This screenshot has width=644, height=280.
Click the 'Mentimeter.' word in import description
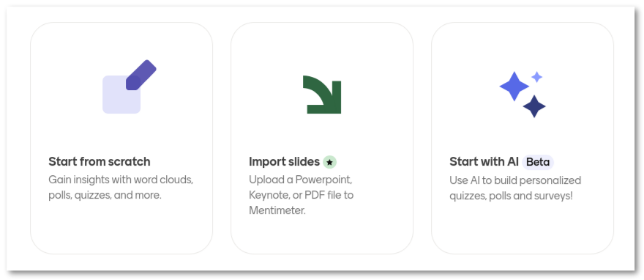point(277,210)
